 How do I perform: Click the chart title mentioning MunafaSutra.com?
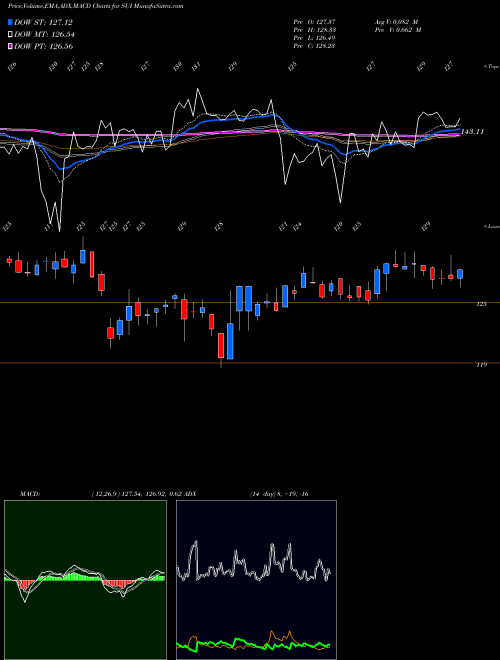(96, 7)
